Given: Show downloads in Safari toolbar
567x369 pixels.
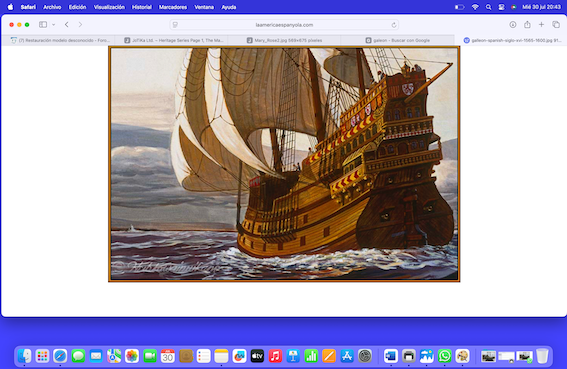Looking at the screenshot, I should (x=512, y=25).
